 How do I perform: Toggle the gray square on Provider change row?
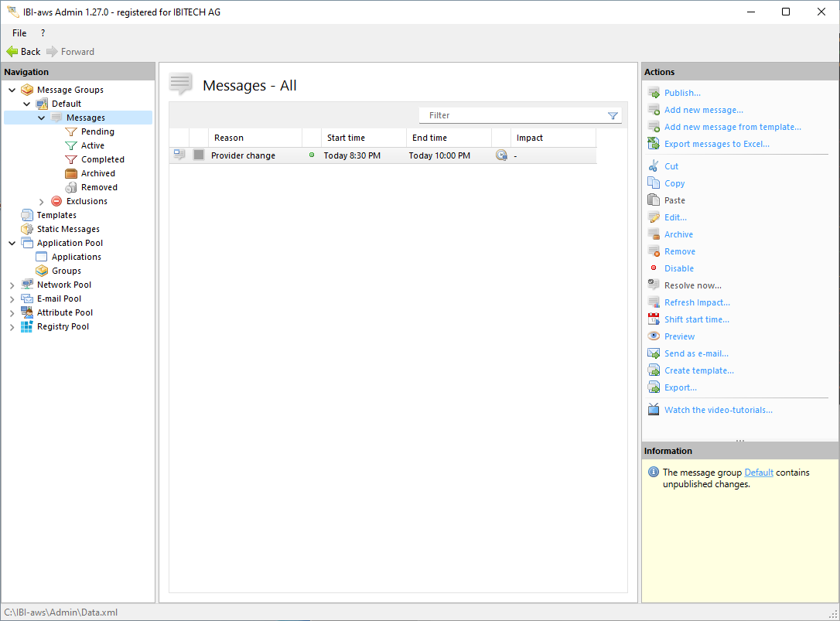199,155
